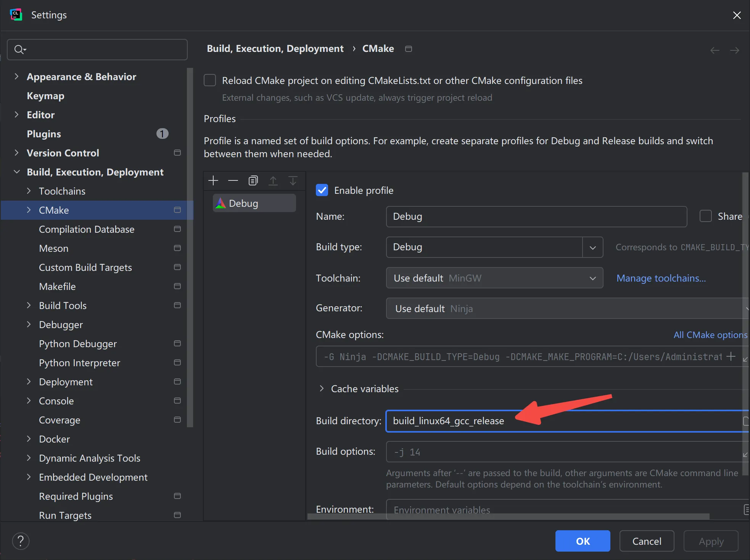Click the profile panel horizontal scrollbar
Viewport: 750px width, 560px height.
(x=508, y=517)
